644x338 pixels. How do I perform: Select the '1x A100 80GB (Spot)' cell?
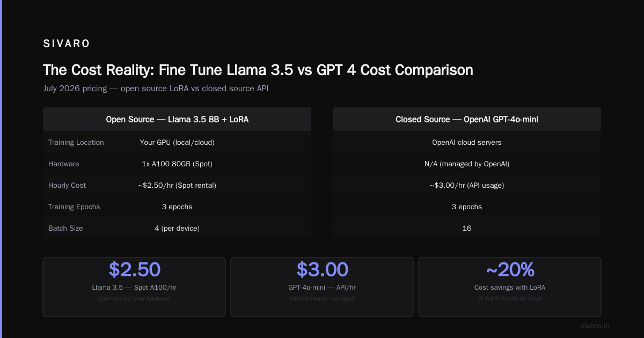[x=177, y=164]
